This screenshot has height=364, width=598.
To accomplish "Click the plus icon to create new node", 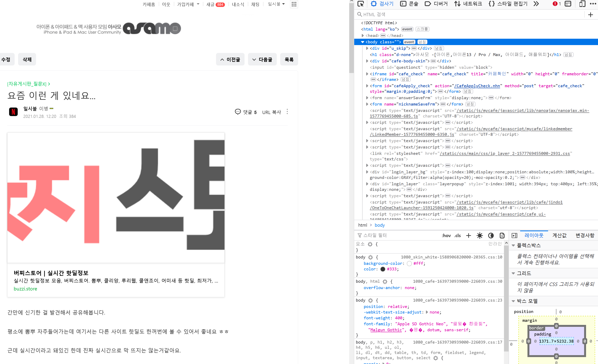I will coord(590,15).
